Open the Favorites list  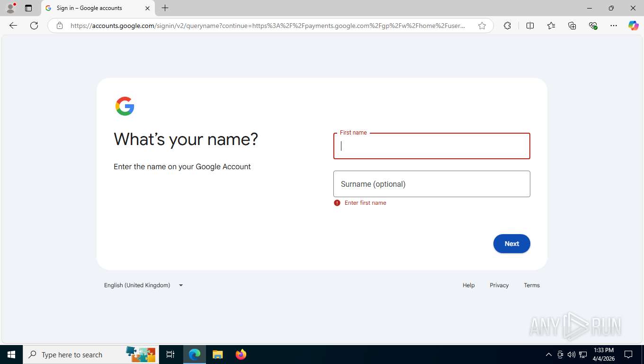(x=551, y=26)
